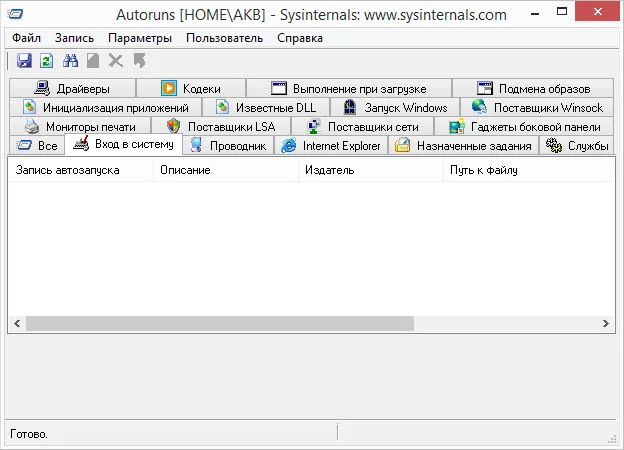Select the Назначенные задания tab
This screenshot has height=450, width=624.
[x=463, y=146]
